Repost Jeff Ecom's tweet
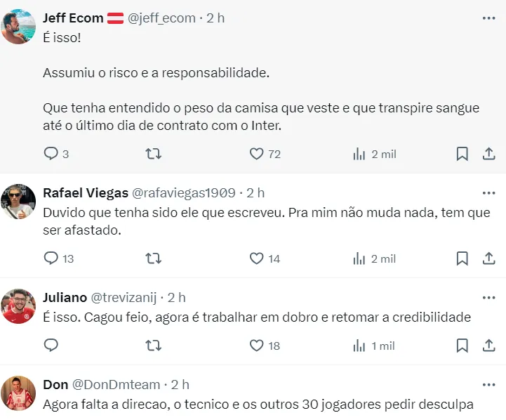Viewport: 506px width, 420px height. (x=153, y=154)
